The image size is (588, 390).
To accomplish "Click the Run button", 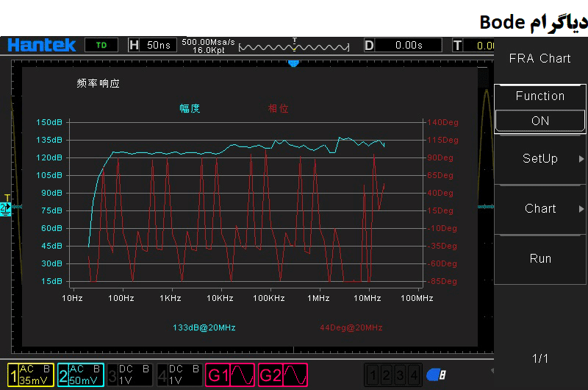I will click(540, 258).
